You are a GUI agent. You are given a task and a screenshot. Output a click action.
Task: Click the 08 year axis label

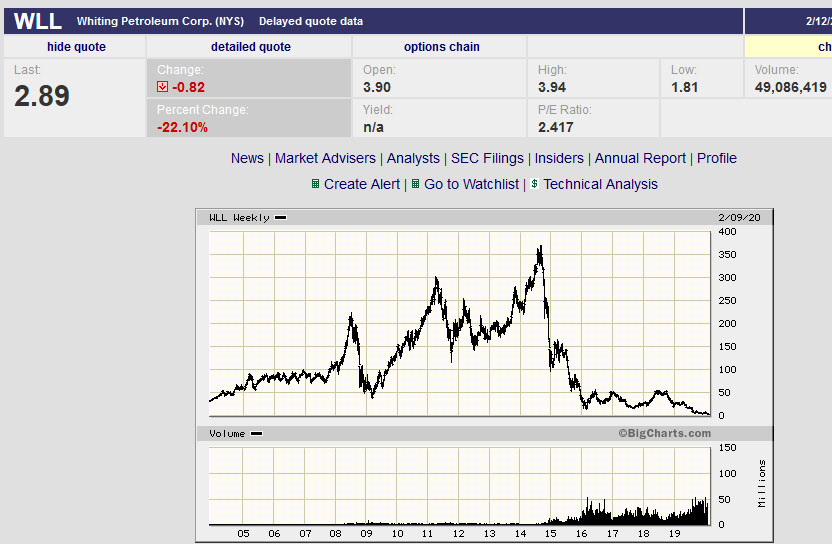[x=335, y=533]
